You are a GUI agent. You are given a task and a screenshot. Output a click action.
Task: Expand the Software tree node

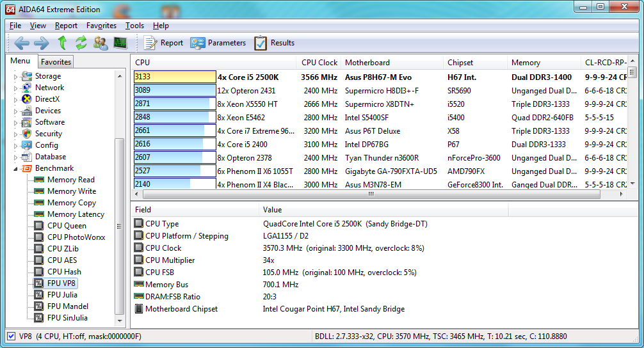click(15, 122)
